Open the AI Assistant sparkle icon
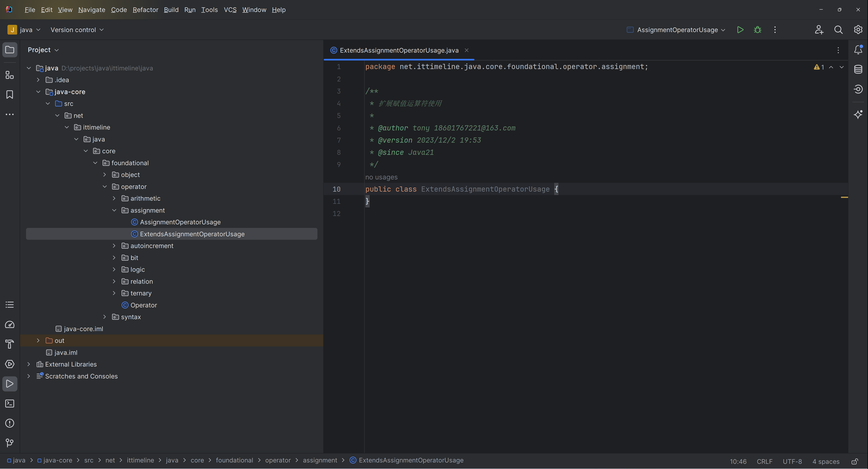Image resolution: width=868 pixels, height=469 pixels. pyautogui.click(x=858, y=114)
